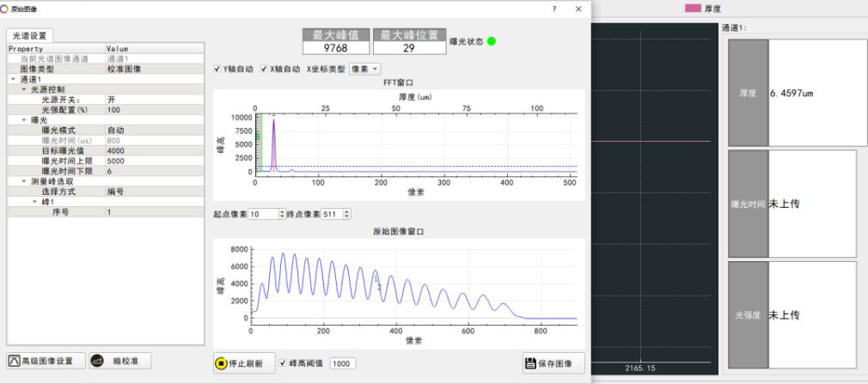The height and width of the screenshot is (384, 868).
Task: Collapse the 测量峰选取 section
Action: coord(23,181)
